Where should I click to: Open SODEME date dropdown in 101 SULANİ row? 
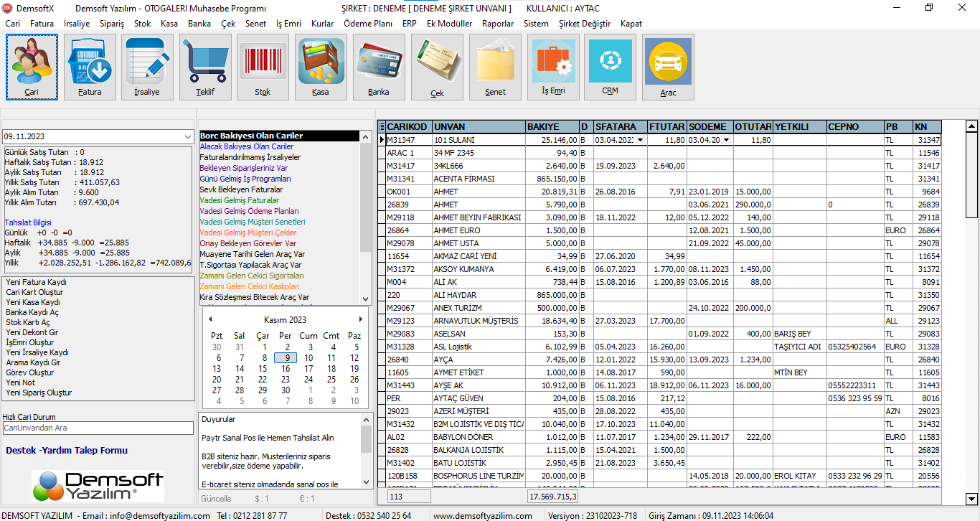726,140
